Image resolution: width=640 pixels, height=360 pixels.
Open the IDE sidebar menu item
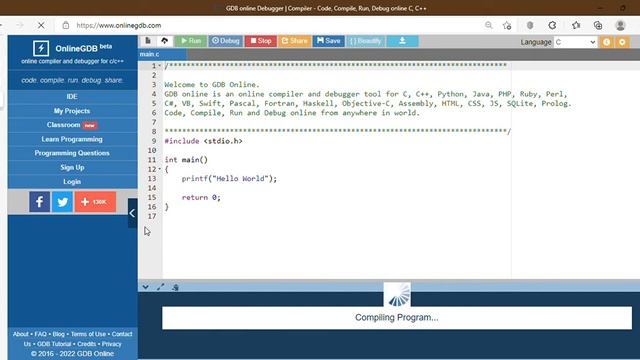(72, 96)
